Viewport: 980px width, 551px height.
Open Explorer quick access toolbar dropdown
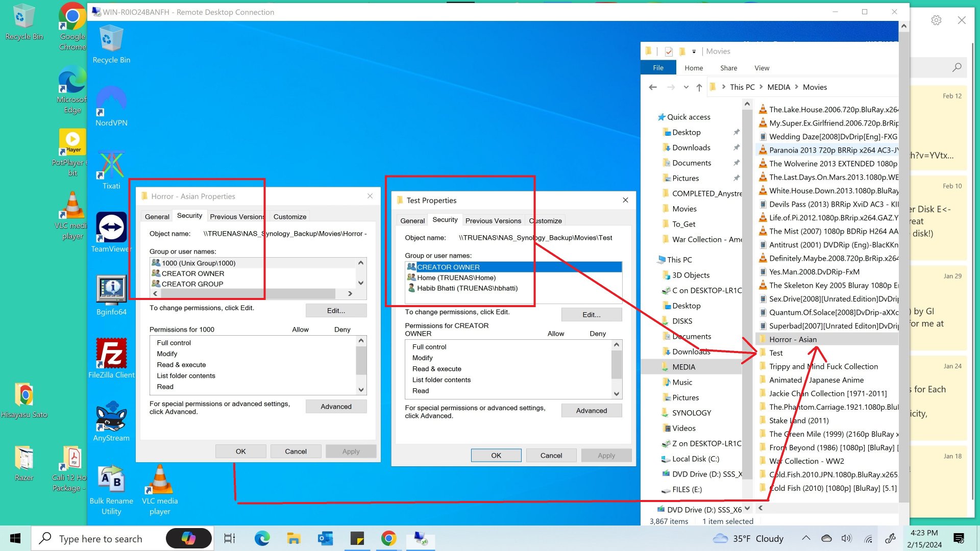pyautogui.click(x=694, y=52)
